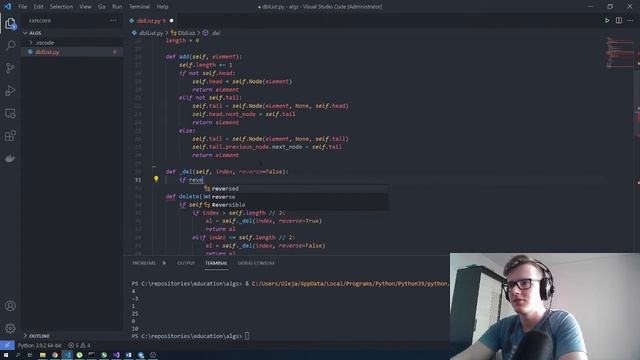Choose 'reverse' autocomplete suggestion
640x360 pixels.
[296, 197]
